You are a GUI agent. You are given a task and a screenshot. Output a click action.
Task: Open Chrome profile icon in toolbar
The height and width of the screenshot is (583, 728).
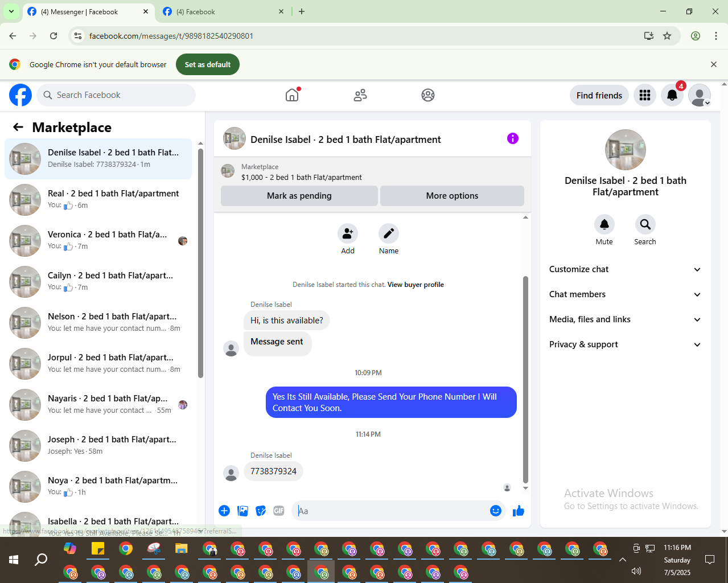(x=696, y=36)
